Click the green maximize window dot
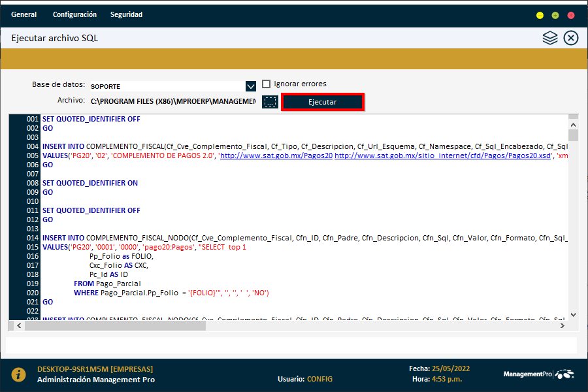The width and height of the screenshot is (588, 392). click(x=555, y=15)
